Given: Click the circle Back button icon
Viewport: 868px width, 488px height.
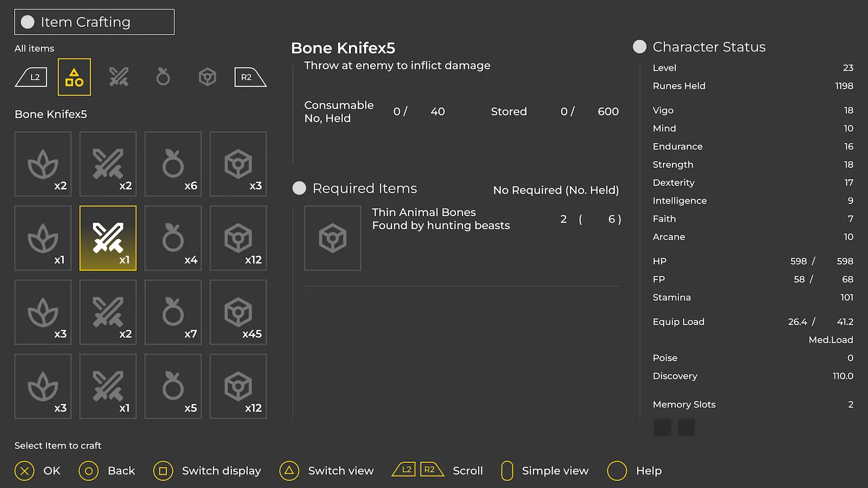Looking at the screenshot, I should [88, 471].
